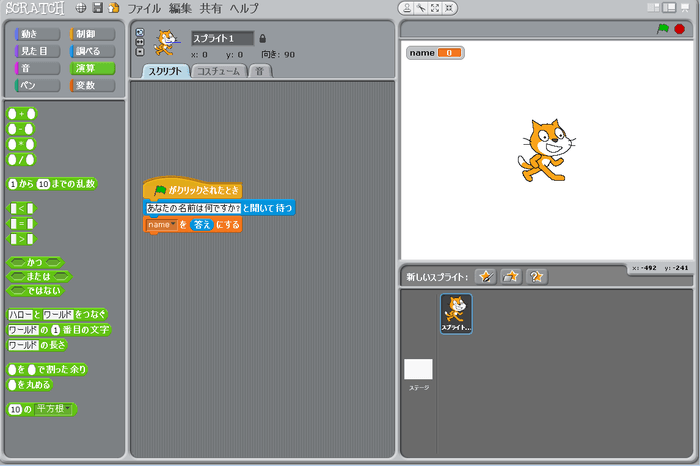Click the かつ logic block
700x466 pixels.
[35, 262]
